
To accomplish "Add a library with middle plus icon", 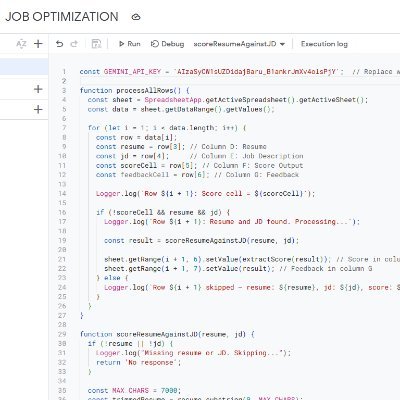I will click(x=38, y=89).
